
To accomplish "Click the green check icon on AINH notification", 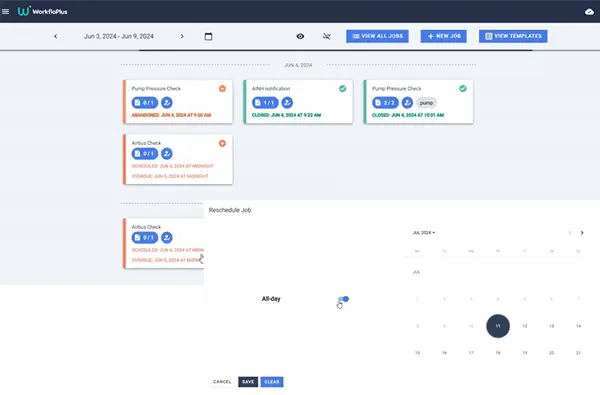I will click(x=342, y=89).
